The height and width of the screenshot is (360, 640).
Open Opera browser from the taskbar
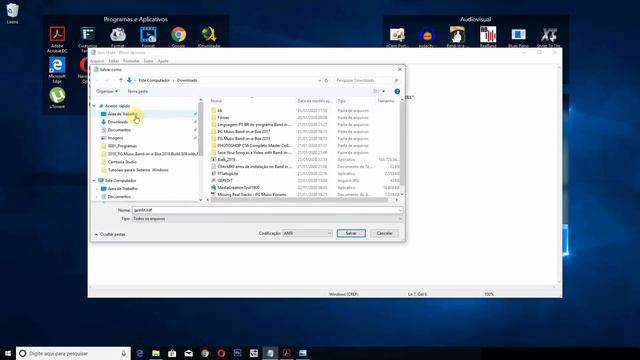click(x=221, y=353)
